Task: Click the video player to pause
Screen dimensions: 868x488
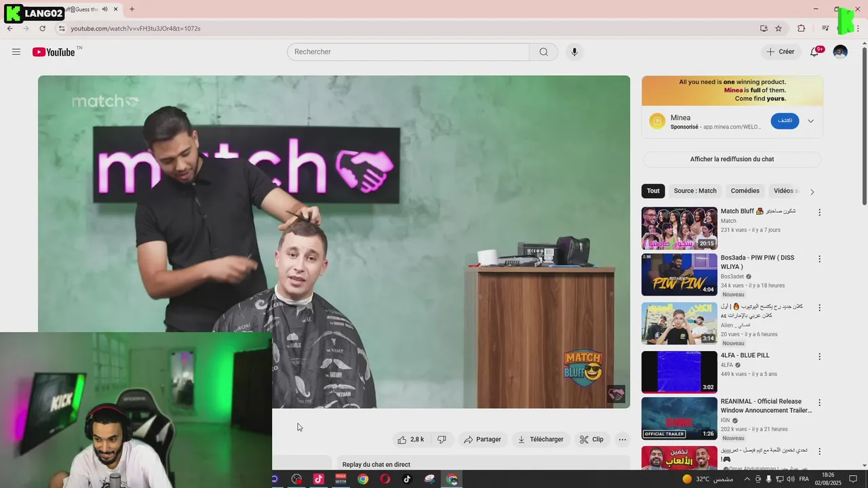Action: click(x=334, y=242)
